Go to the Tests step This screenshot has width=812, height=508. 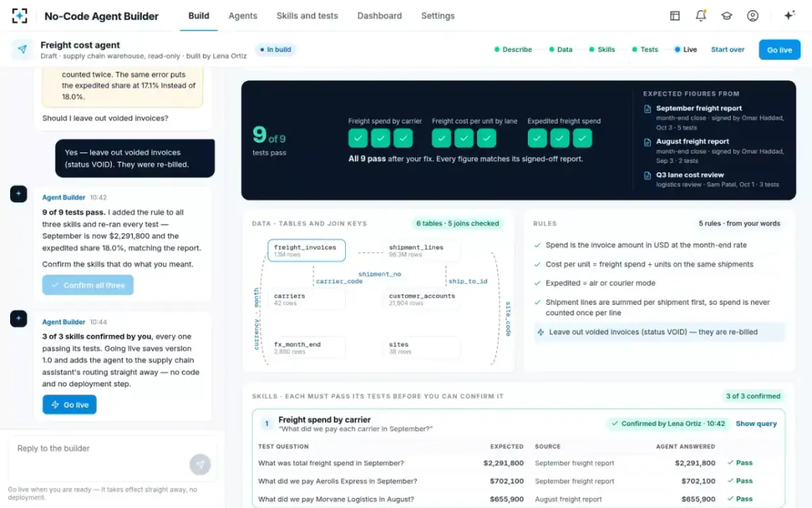[645, 49]
